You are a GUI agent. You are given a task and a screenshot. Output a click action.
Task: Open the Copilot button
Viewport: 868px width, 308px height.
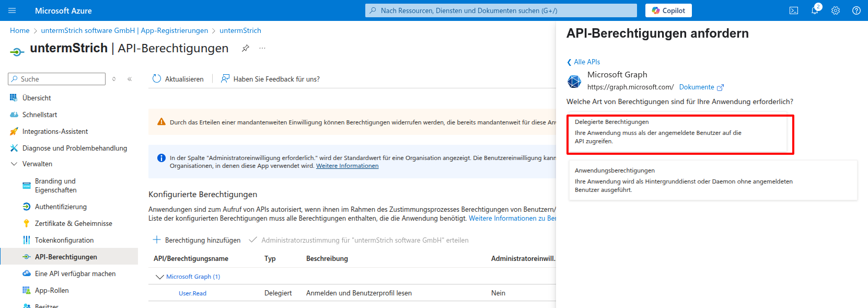click(x=668, y=10)
